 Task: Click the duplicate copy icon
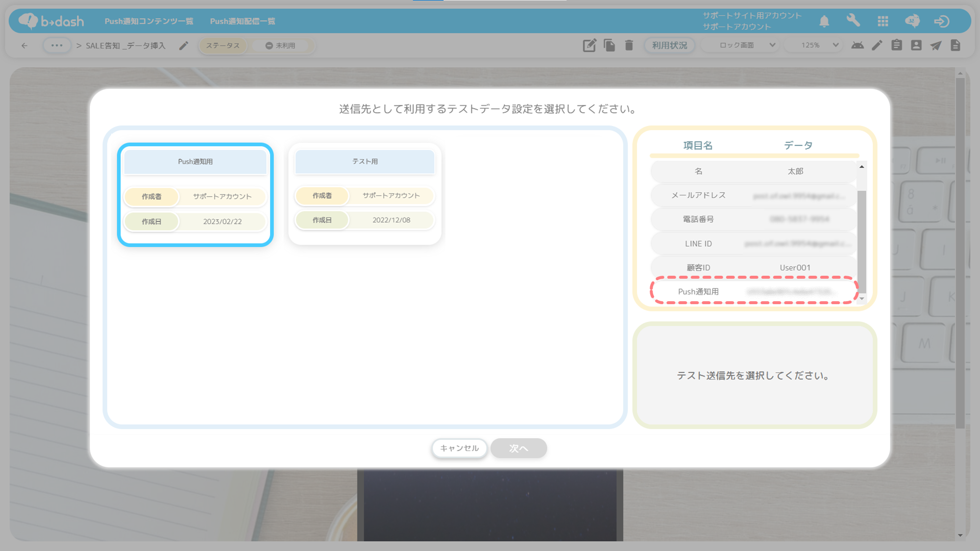[609, 45]
